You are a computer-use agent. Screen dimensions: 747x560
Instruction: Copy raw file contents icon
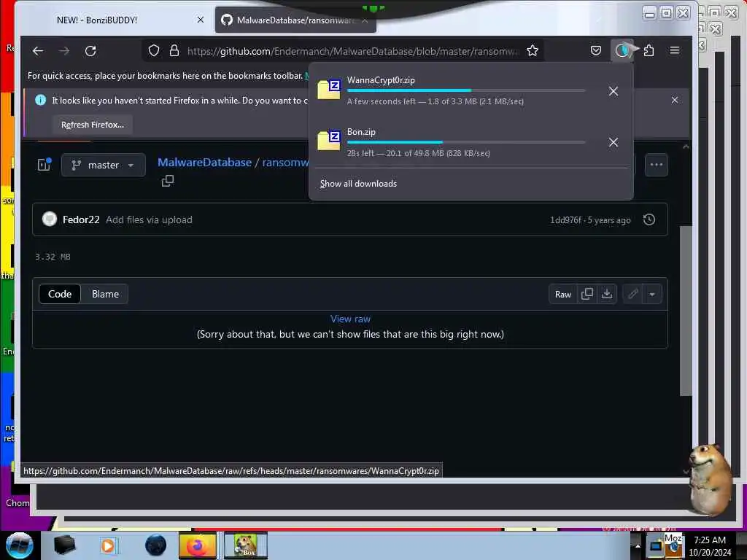[x=587, y=295]
